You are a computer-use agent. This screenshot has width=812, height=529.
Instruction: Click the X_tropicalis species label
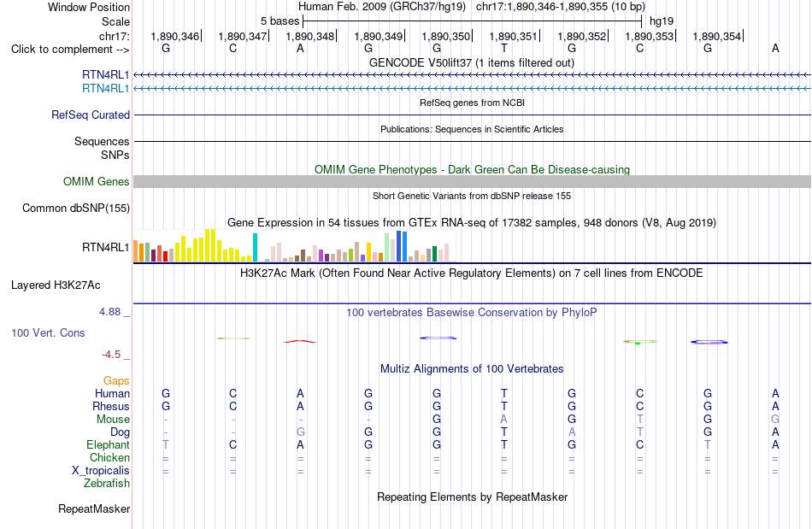pos(101,471)
